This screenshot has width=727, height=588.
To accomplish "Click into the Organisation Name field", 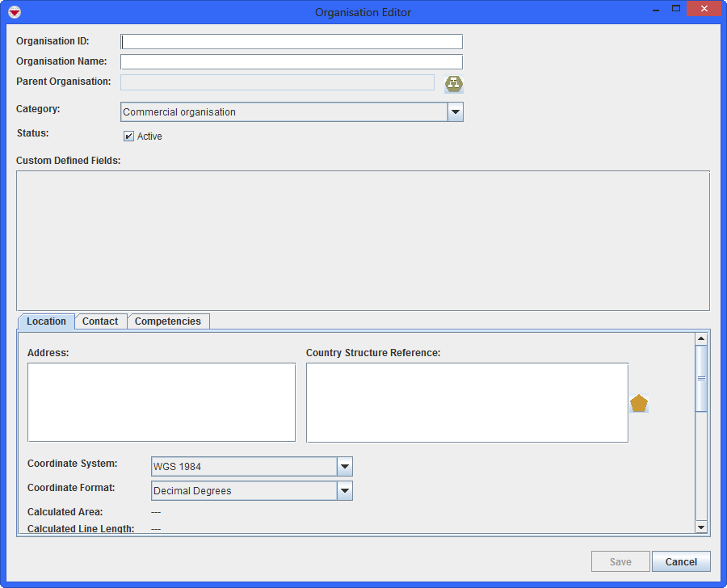I will pos(292,62).
